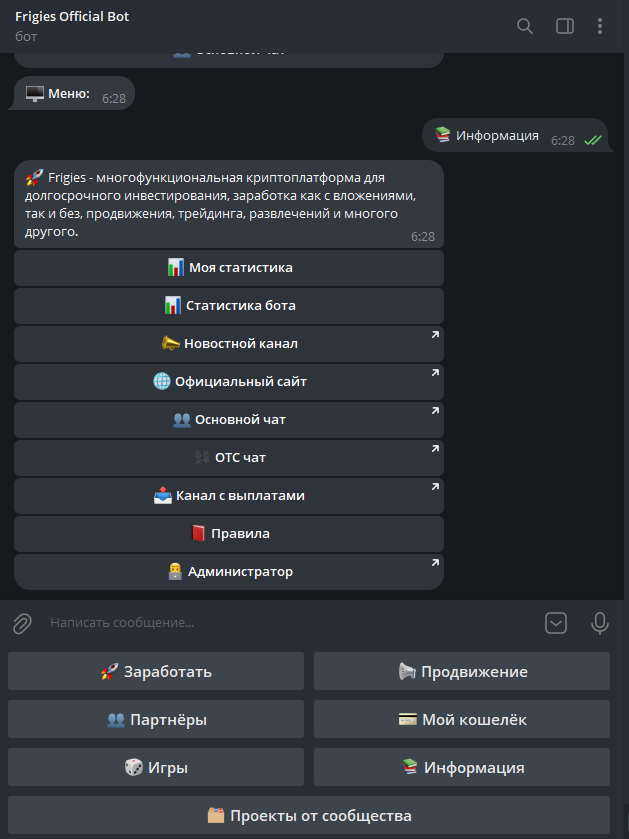Select Мой кошелёк on the bot keyboard

pos(462,719)
